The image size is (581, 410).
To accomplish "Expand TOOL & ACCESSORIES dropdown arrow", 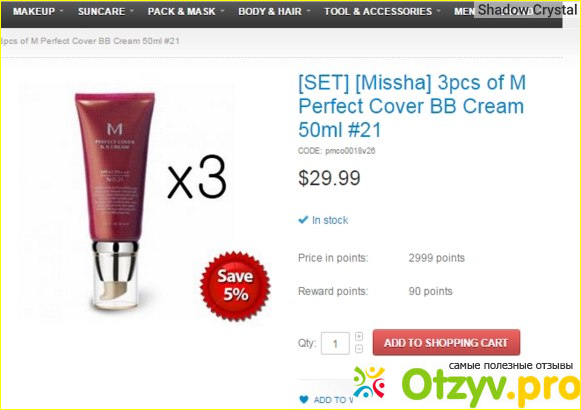I will [439, 11].
